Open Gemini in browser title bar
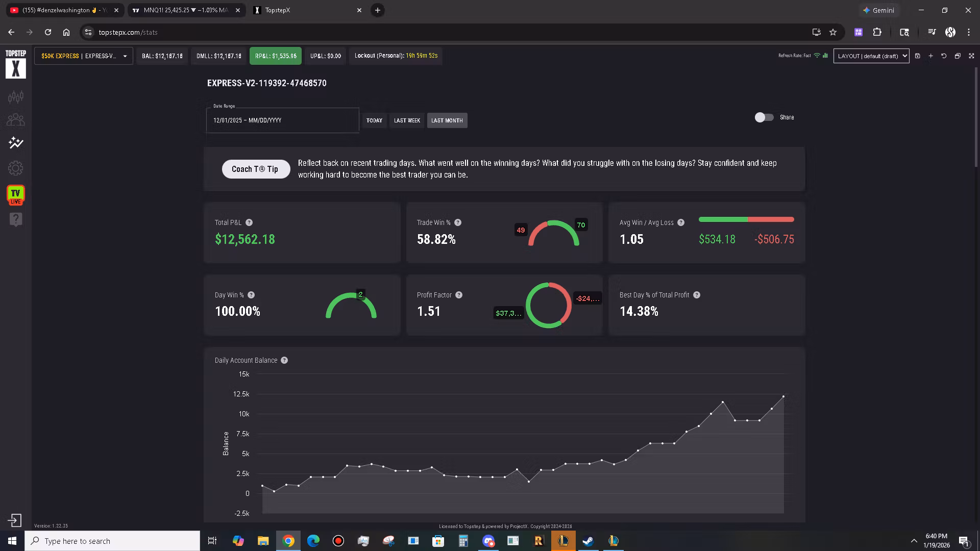Screen dimensions: 980x551 coord(878,10)
